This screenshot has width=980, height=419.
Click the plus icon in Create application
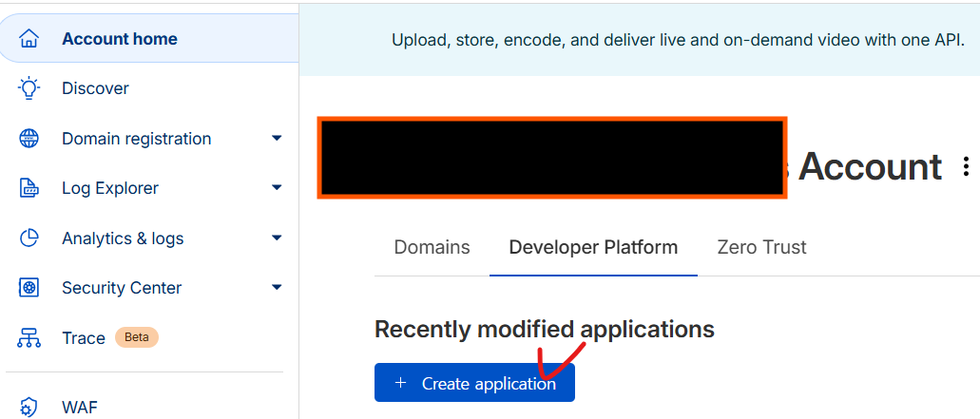click(x=401, y=383)
